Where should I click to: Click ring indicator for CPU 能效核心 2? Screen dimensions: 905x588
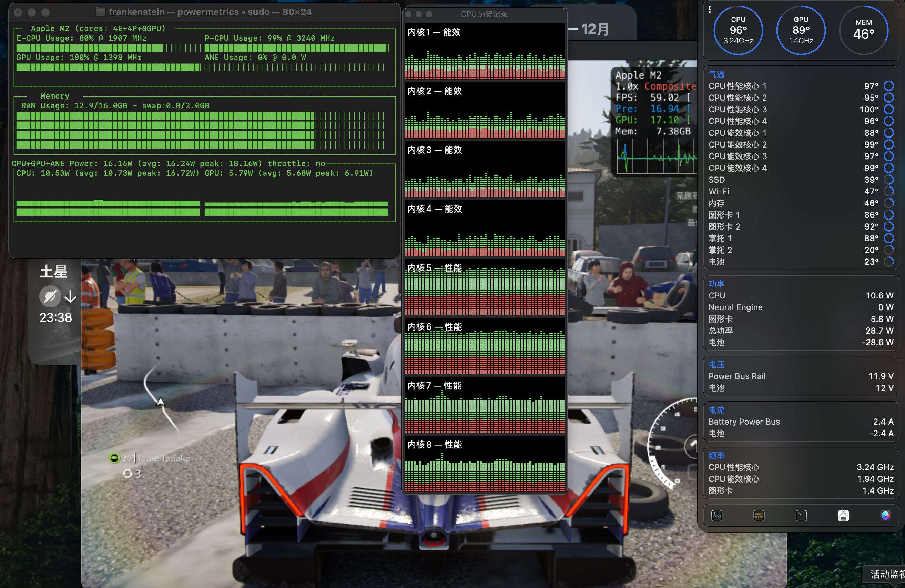point(889,144)
